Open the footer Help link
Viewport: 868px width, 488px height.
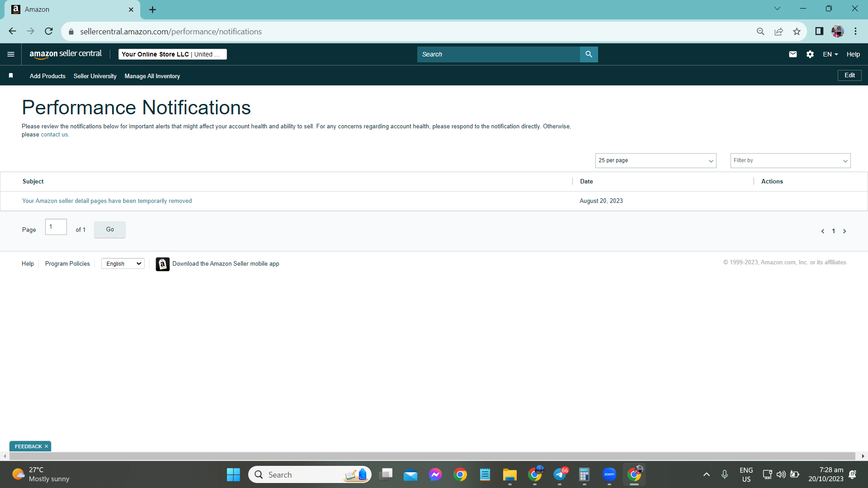(x=28, y=264)
